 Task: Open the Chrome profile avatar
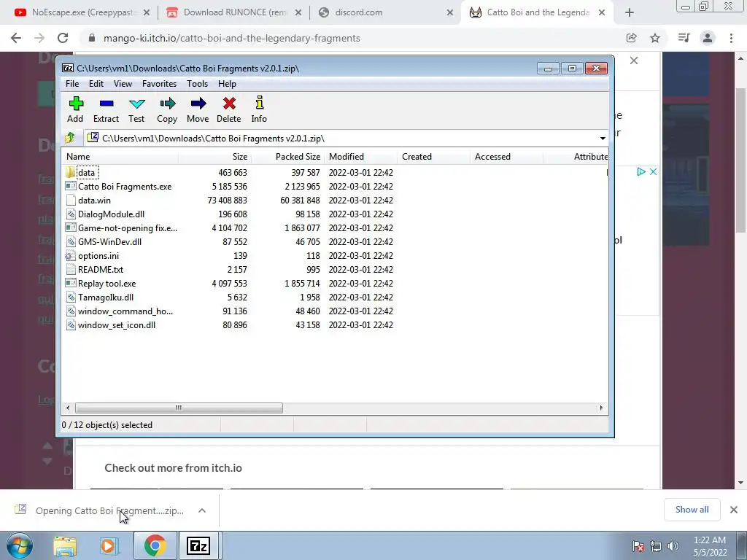708,38
